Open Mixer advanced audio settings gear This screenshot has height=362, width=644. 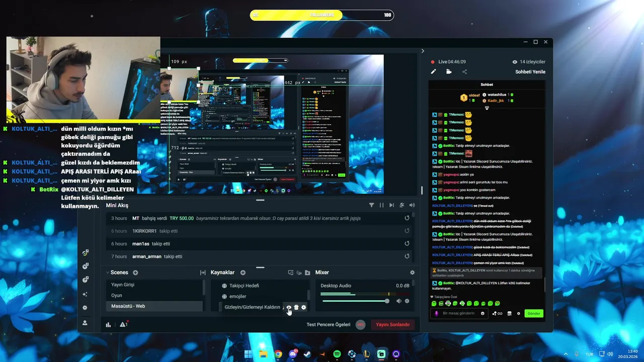tap(413, 273)
